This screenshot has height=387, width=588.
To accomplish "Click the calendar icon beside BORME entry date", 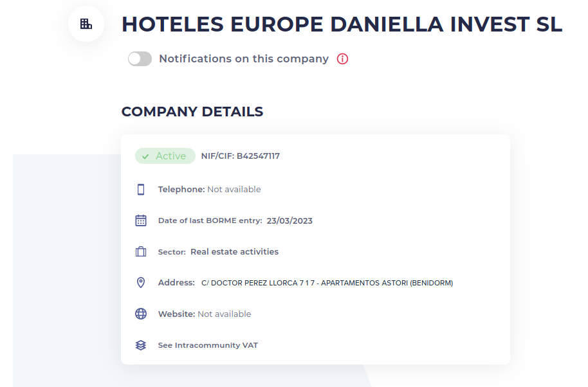I will [140, 220].
